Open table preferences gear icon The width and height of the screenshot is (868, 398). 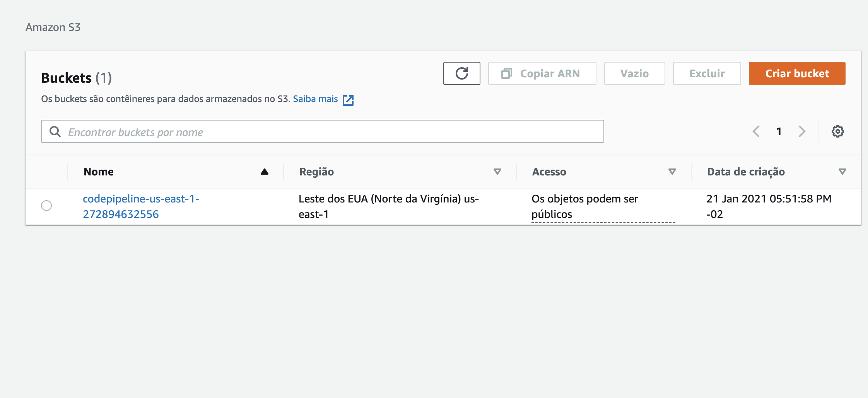837,131
